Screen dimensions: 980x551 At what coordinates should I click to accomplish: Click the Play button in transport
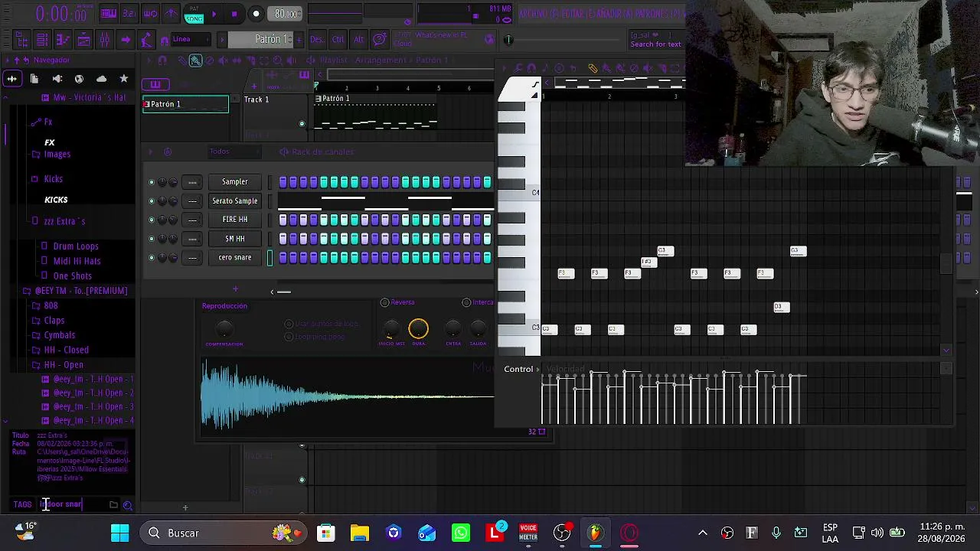pyautogui.click(x=214, y=14)
